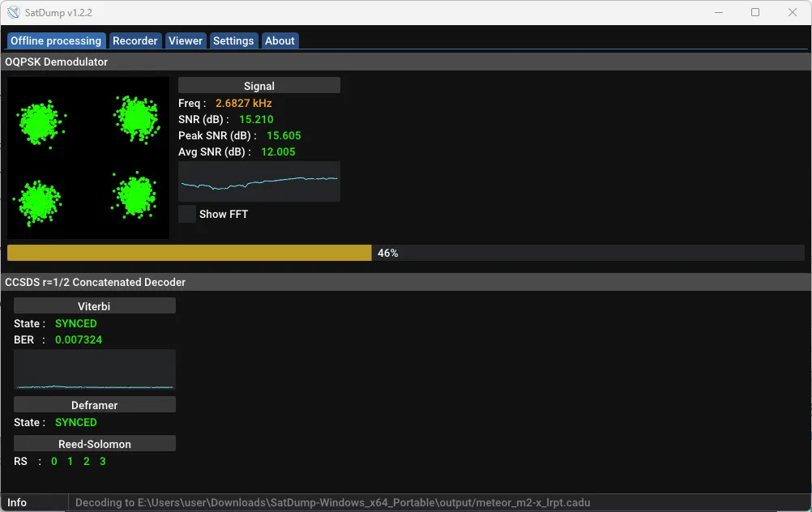The width and height of the screenshot is (812, 512).
Task: Click the OQPSK constellation diagram
Action: [88, 158]
